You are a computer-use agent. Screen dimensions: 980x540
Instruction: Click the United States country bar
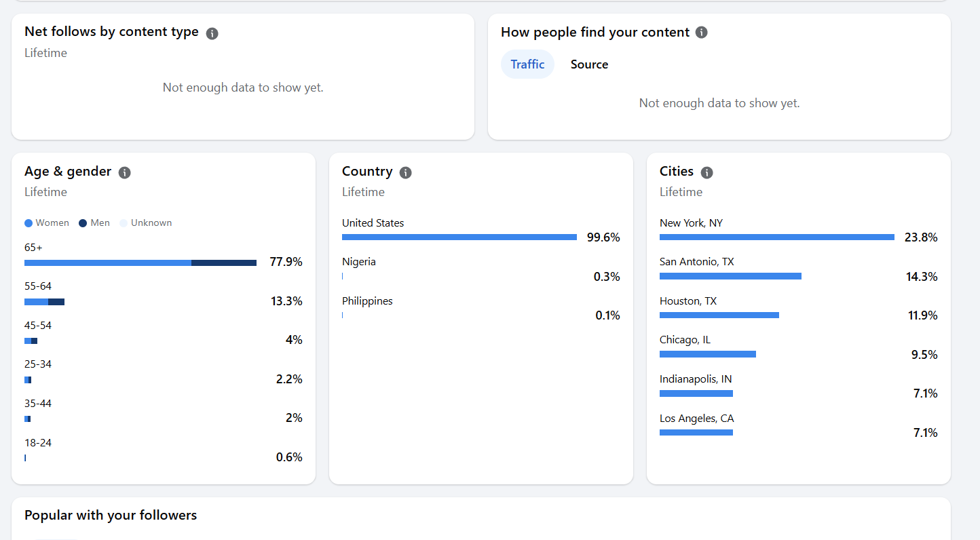pos(459,237)
